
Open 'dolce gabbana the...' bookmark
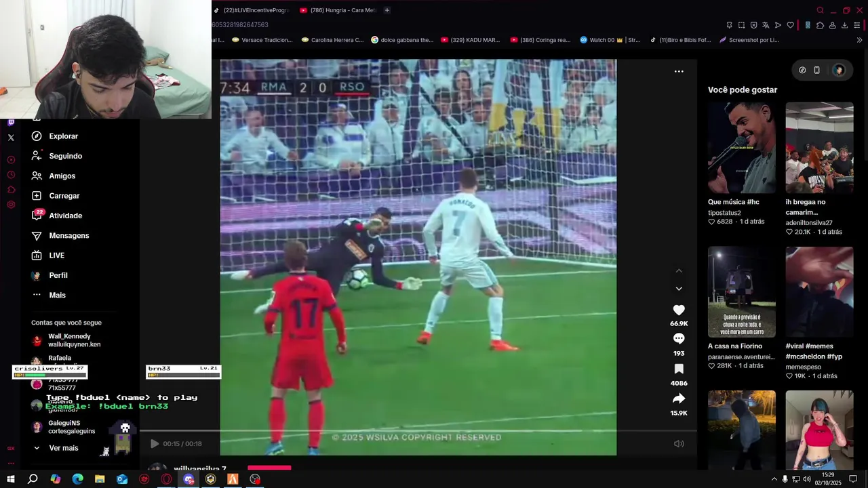pyautogui.click(x=402, y=40)
